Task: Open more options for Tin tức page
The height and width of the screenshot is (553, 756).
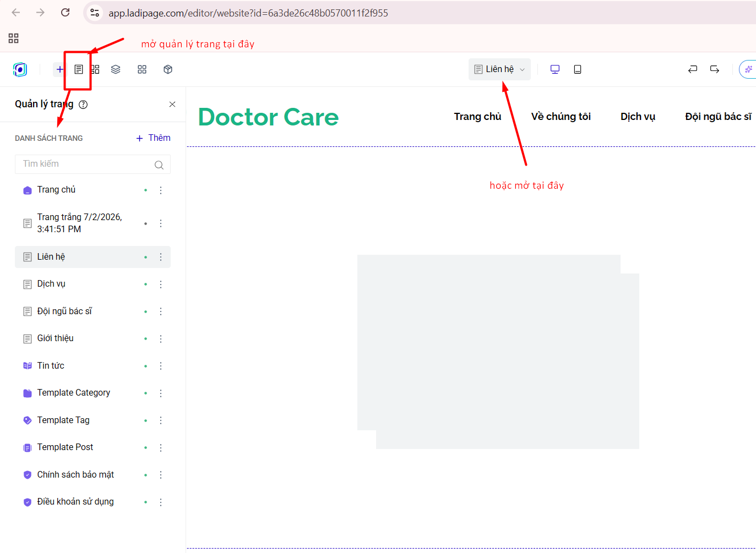Action: point(161,366)
